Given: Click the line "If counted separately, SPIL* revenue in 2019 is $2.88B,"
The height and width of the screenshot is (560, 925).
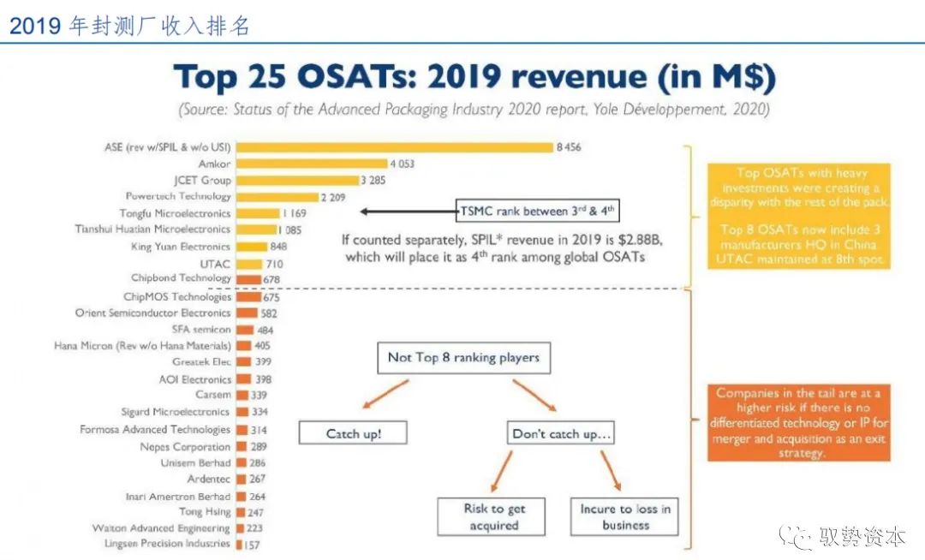Looking at the screenshot, I should pos(503,240).
